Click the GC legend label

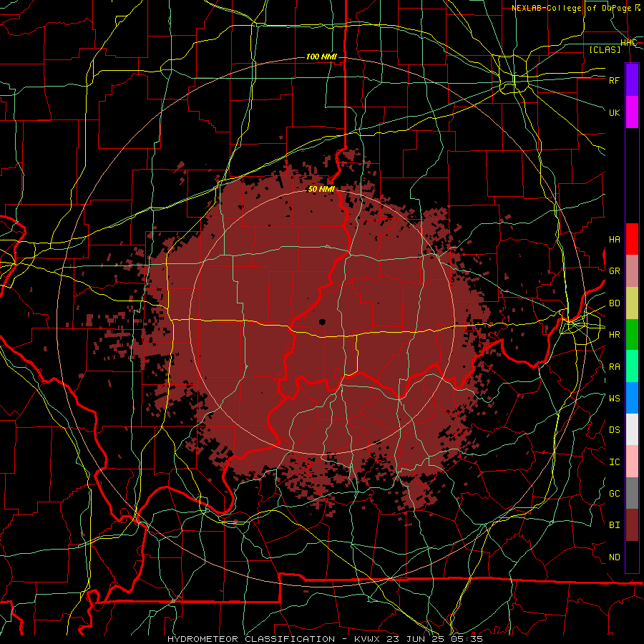tap(614, 494)
